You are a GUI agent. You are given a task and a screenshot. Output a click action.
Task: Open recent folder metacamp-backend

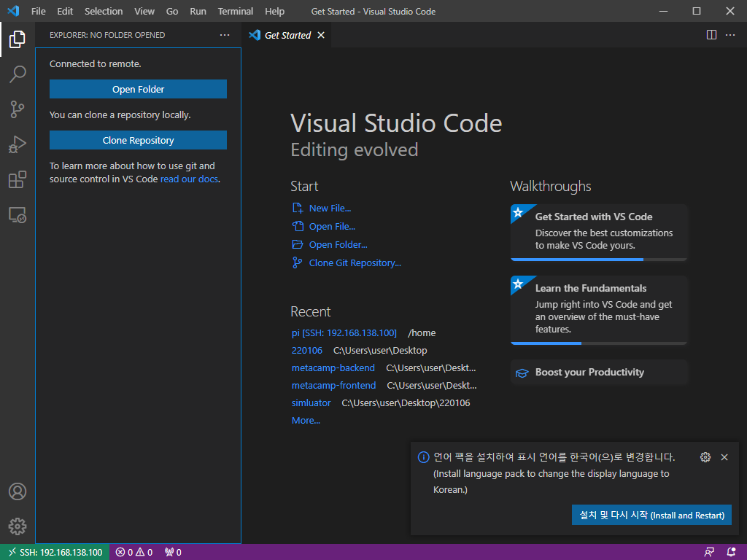pos(333,368)
